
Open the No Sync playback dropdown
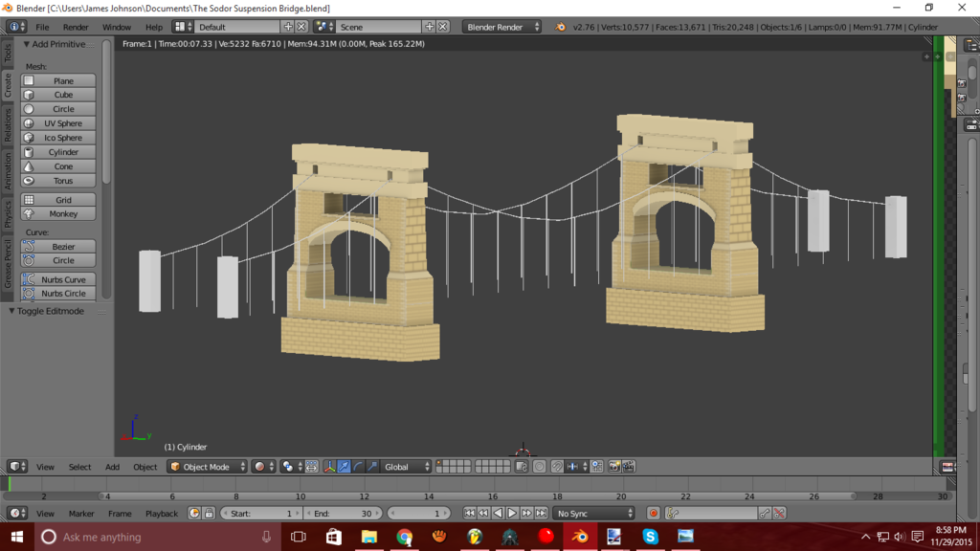pos(593,514)
